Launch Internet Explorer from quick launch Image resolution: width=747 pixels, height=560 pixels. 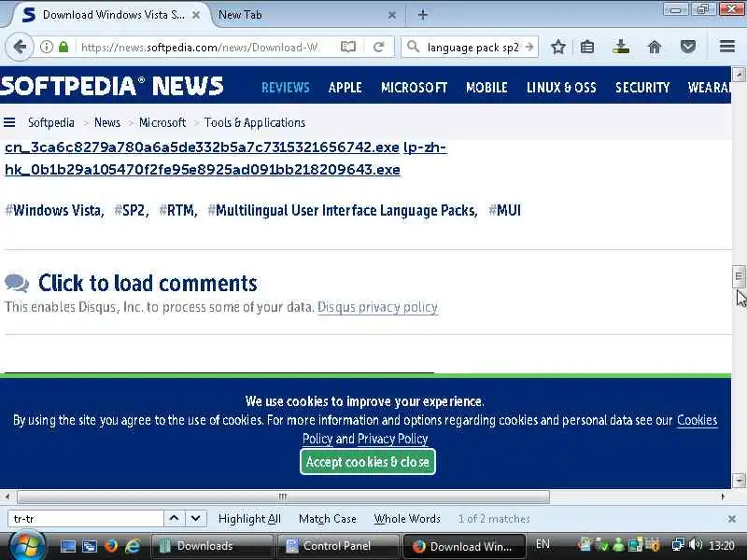(x=133, y=546)
